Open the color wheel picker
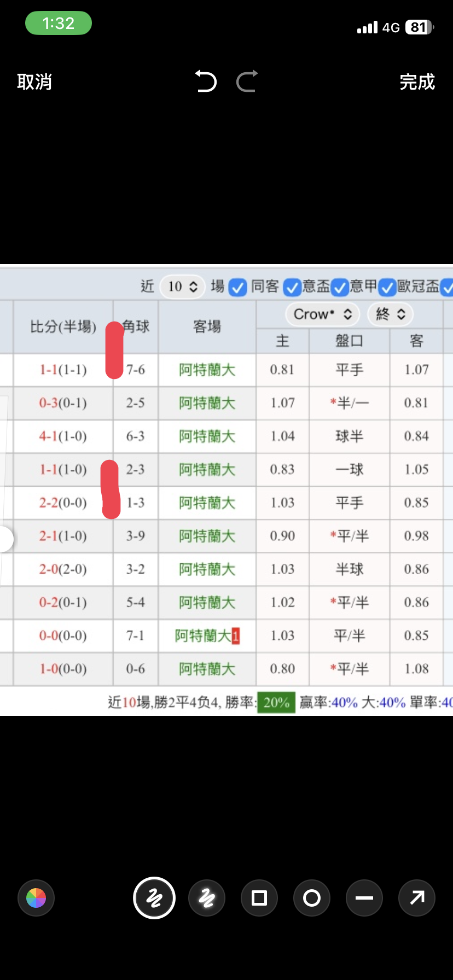 pos(36,897)
